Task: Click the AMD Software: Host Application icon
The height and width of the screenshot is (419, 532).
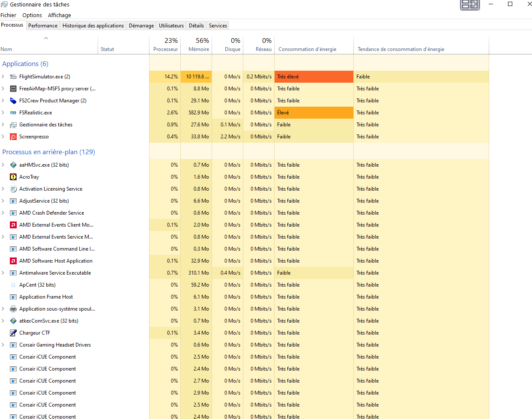Action: click(x=13, y=261)
